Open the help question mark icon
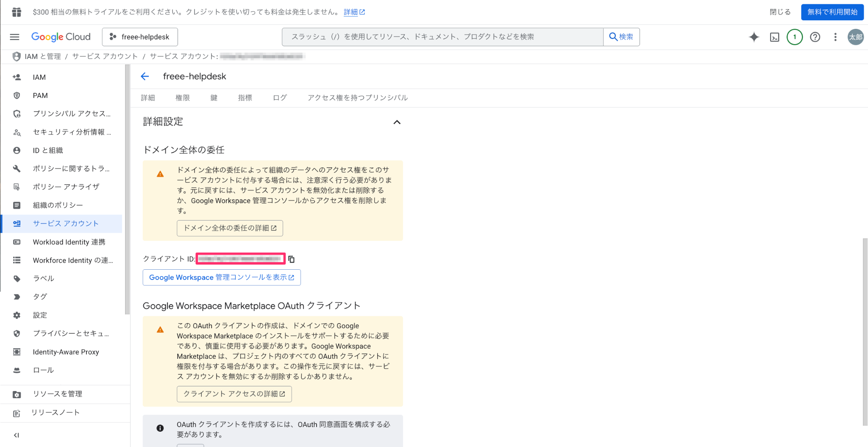Image resolution: width=868 pixels, height=447 pixels. coord(815,37)
